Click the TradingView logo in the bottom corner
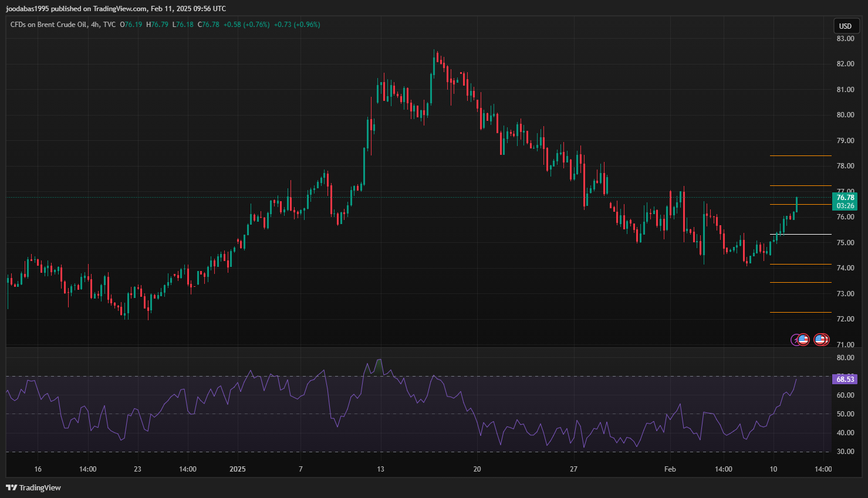The height and width of the screenshot is (498, 868). [33, 487]
